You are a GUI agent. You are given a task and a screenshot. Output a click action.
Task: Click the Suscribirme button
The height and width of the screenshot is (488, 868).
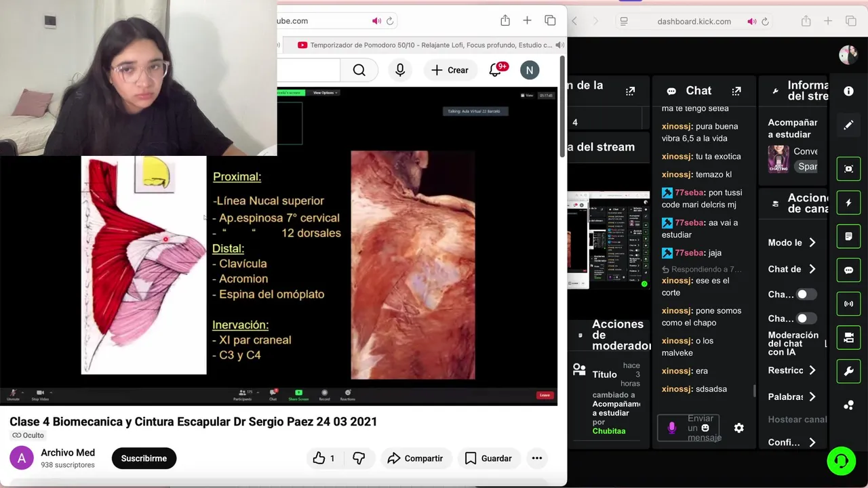[144, 458]
